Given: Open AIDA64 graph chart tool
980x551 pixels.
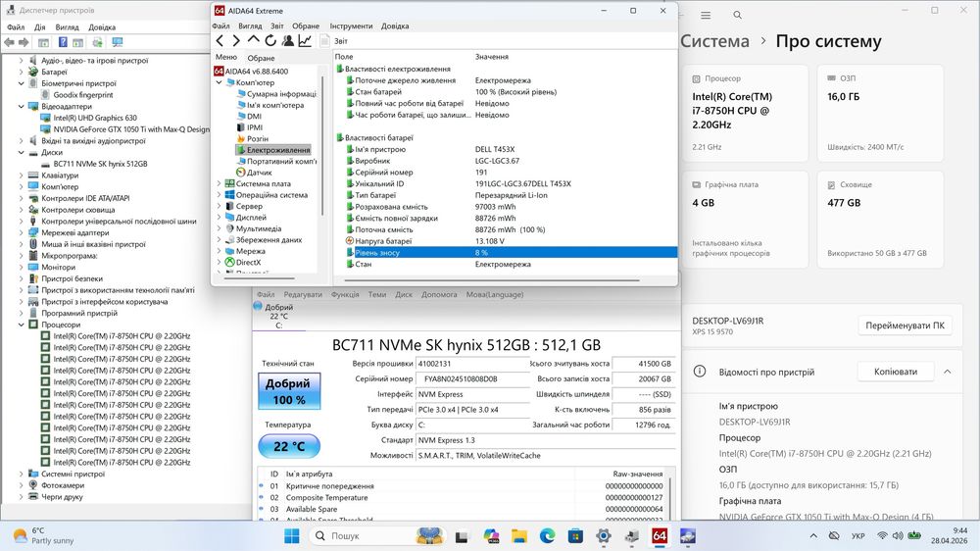Looking at the screenshot, I should pos(305,40).
